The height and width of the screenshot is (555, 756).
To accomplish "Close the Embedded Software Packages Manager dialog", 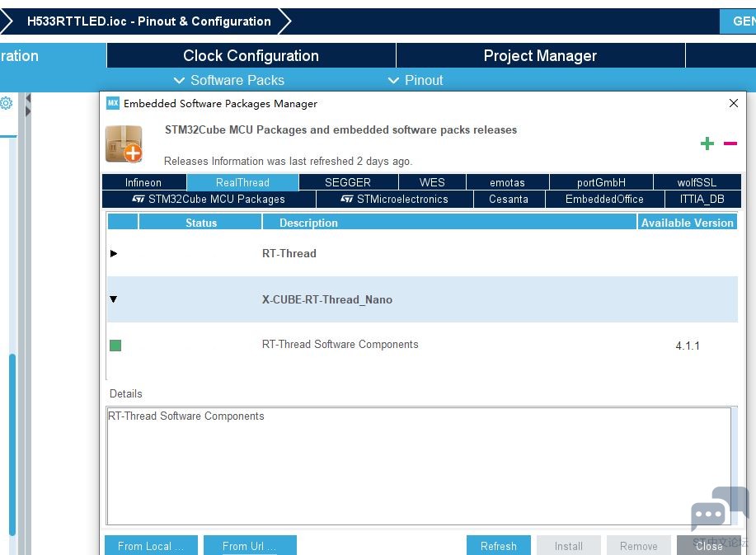I will tap(734, 103).
